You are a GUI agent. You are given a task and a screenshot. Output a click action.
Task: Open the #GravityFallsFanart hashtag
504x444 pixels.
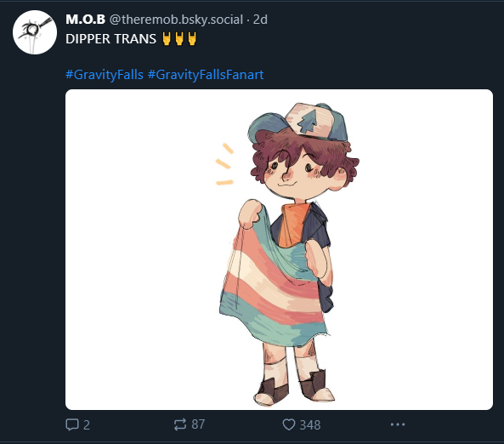pyautogui.click(x=206, y=75)
